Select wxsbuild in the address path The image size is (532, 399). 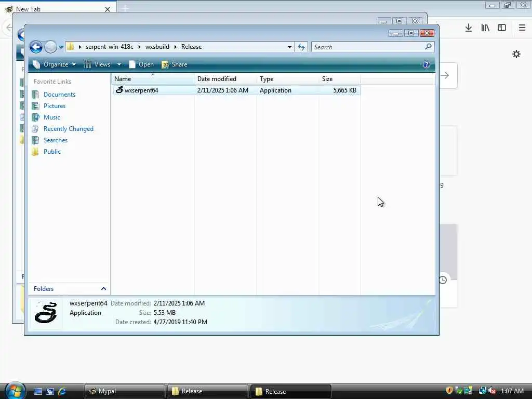tap(157, 47)
